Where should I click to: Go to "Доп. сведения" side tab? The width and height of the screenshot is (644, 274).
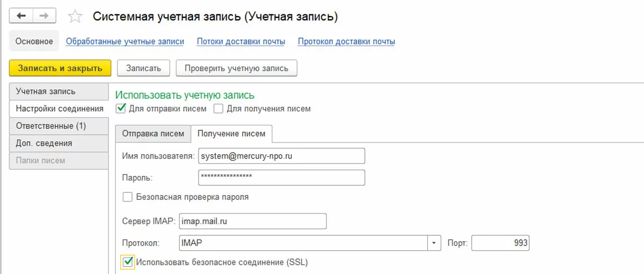[x=44, y=143]
